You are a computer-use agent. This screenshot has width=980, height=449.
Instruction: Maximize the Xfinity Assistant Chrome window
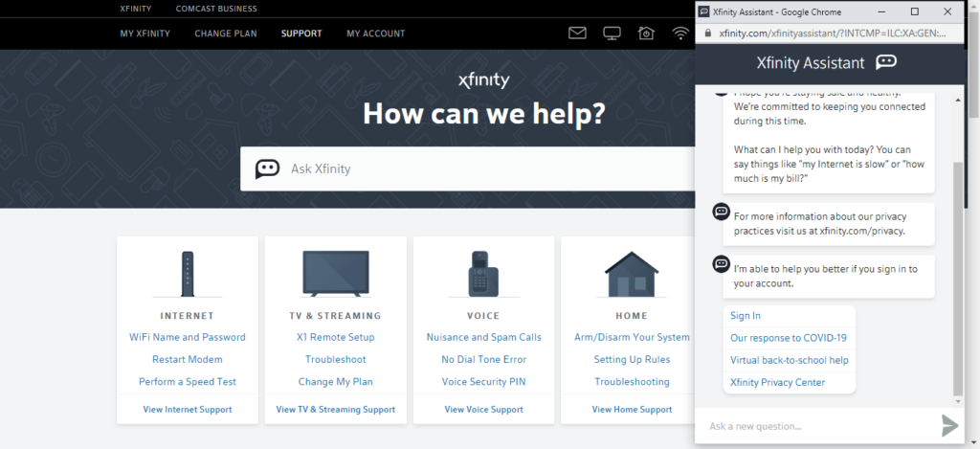[x=914, y=11]
